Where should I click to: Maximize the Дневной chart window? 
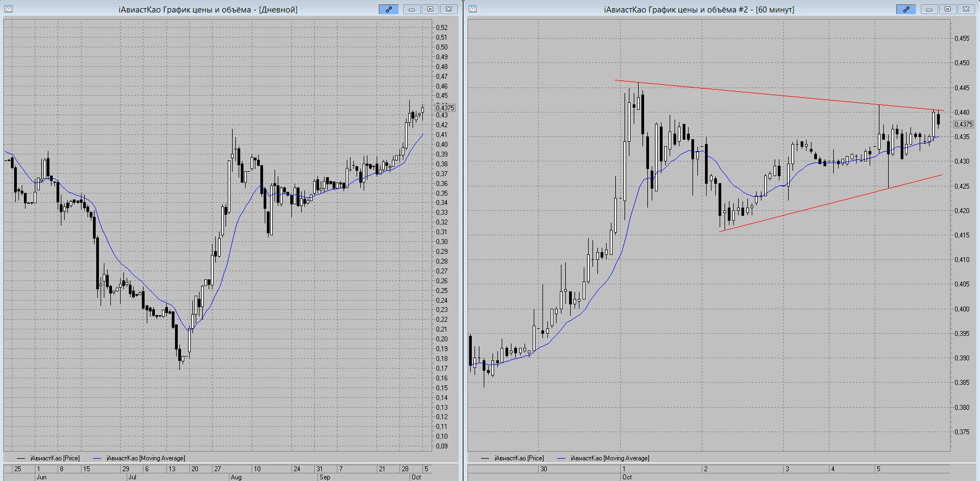(430, 9)
